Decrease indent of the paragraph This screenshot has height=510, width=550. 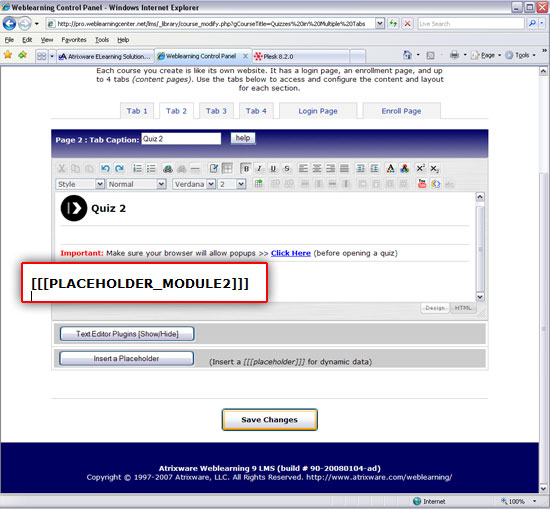coord(360,169)
